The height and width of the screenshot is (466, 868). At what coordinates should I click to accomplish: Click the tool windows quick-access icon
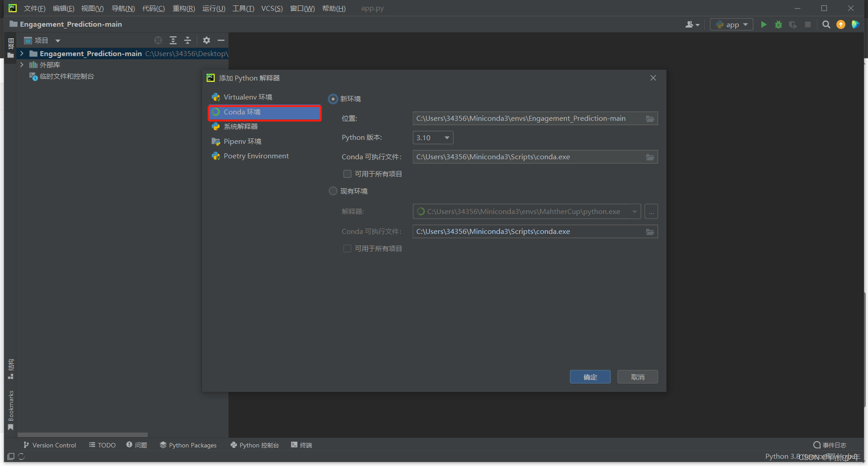pyautogui.click(x=11, y=456)
